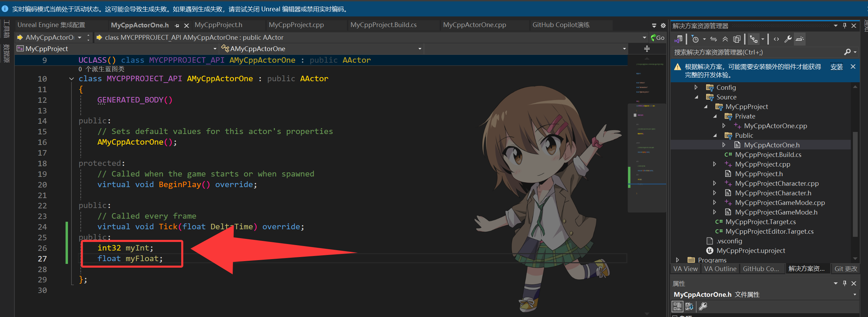Select Alphabetical sort in Properties panel
This screenshot has width=868, height=317.
[689, 306]
